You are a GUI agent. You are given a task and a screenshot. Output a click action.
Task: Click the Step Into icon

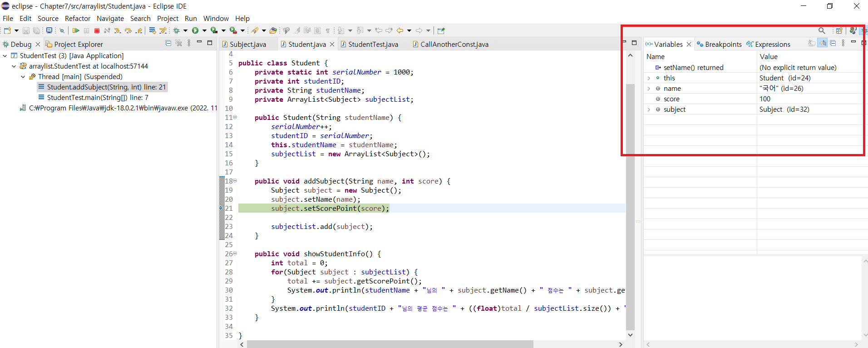(x=118, y=30)
